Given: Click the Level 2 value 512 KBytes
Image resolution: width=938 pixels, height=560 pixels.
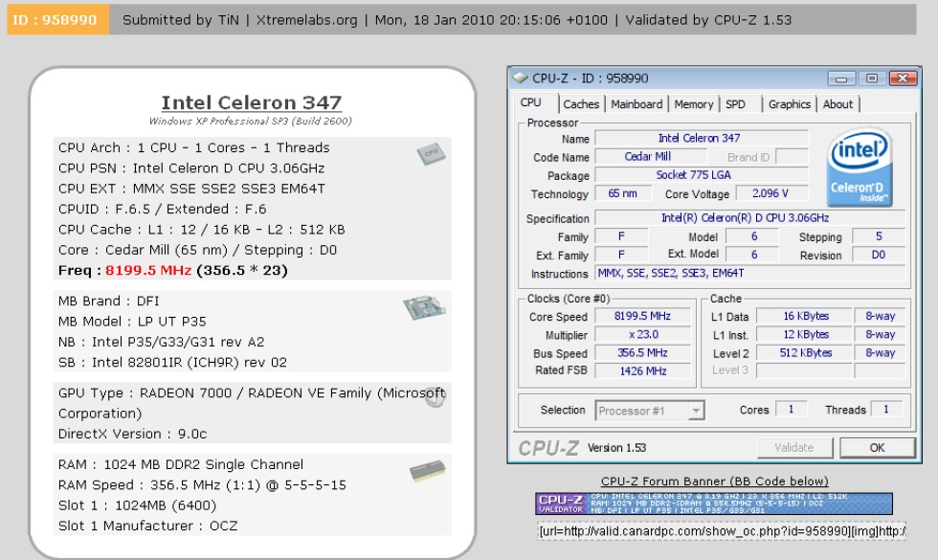Looking at the screenshot, I should click(805, 353).
